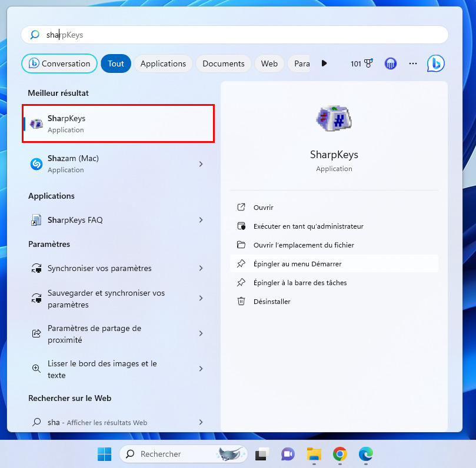Expand the Shazam (Mac) result chevron

(x=201, y=164)
